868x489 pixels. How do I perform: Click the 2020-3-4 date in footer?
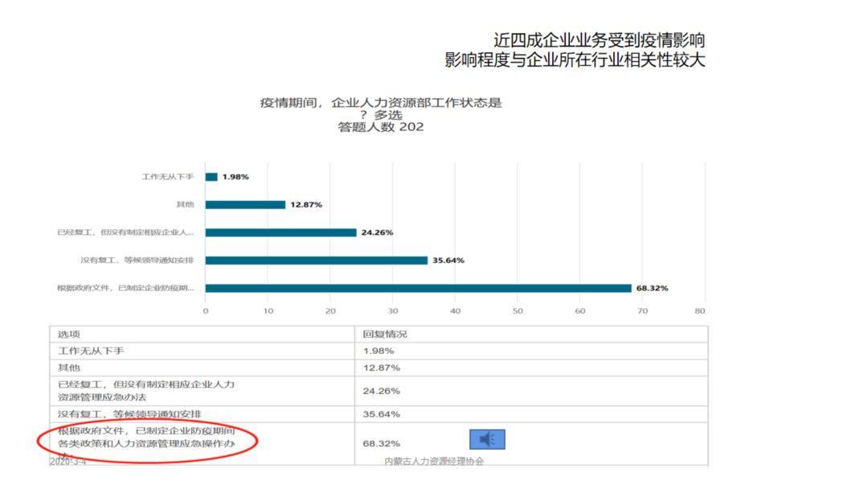(x=68, y=461)
